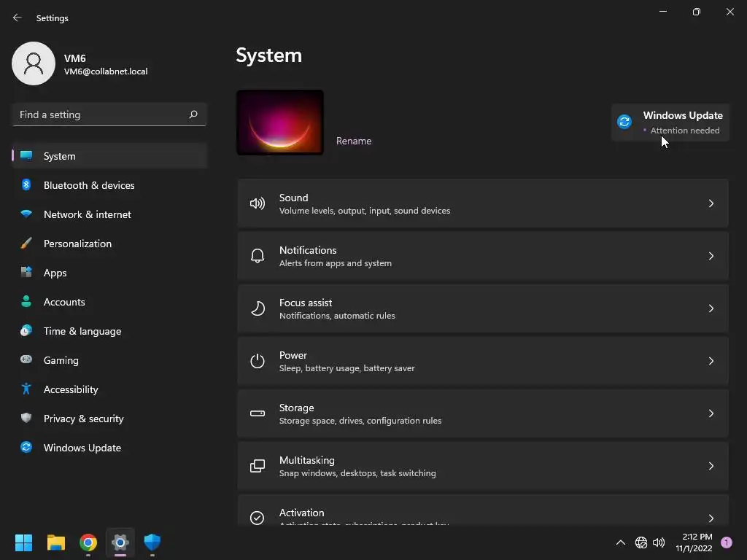
Task: Select Network & internet in sidebar
Action: (109, 214)
